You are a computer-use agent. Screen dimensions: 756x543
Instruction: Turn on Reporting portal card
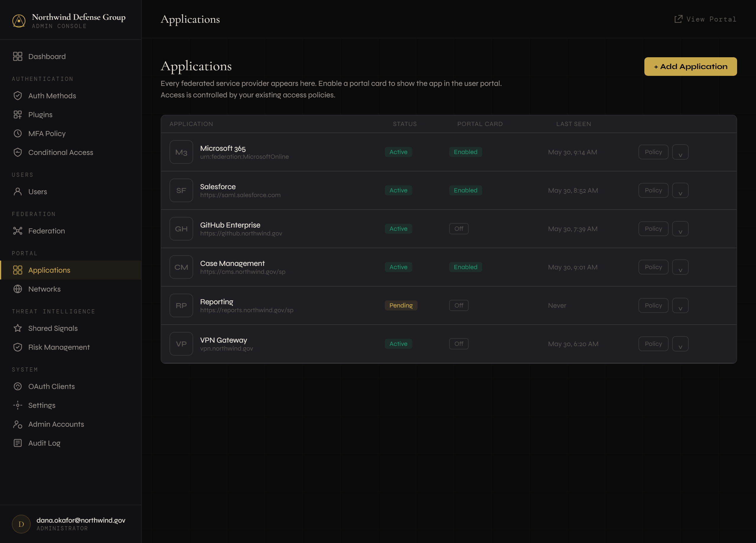(459, 305)
